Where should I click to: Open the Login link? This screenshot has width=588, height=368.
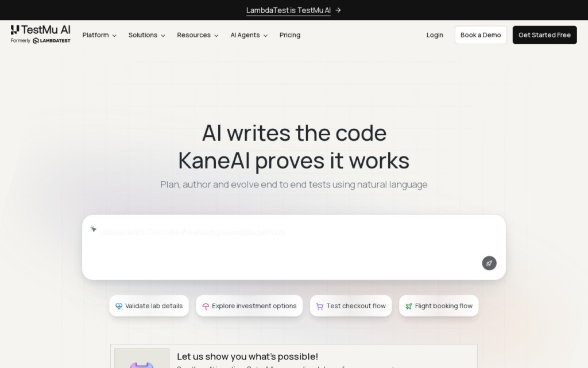coord(435,35)
